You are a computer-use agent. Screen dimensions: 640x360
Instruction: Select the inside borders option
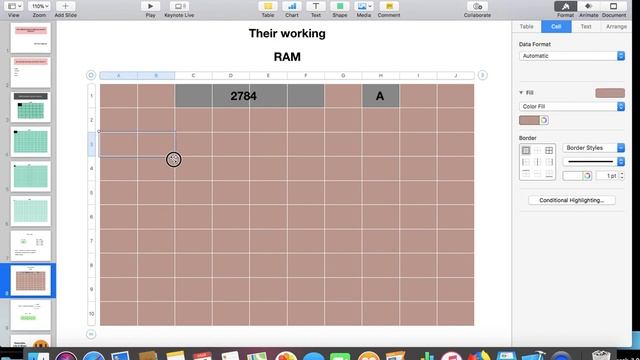click(x=537, y=150)
